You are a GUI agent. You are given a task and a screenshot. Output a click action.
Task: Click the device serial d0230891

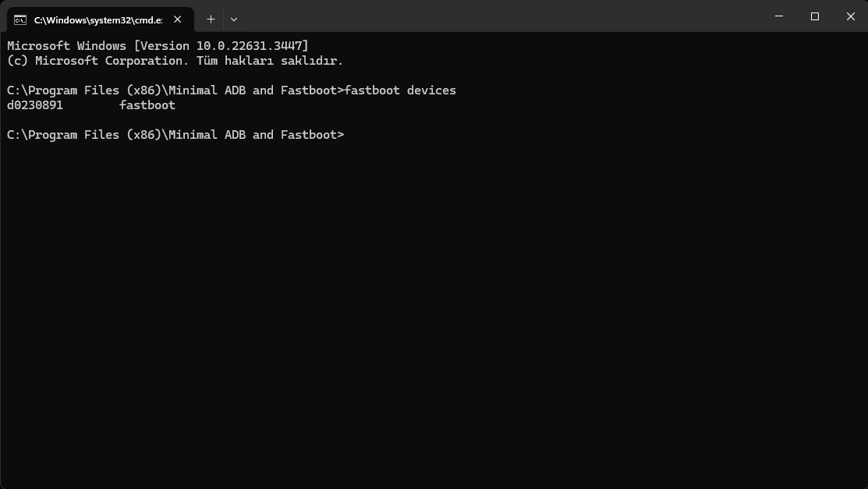click(35, 105)
